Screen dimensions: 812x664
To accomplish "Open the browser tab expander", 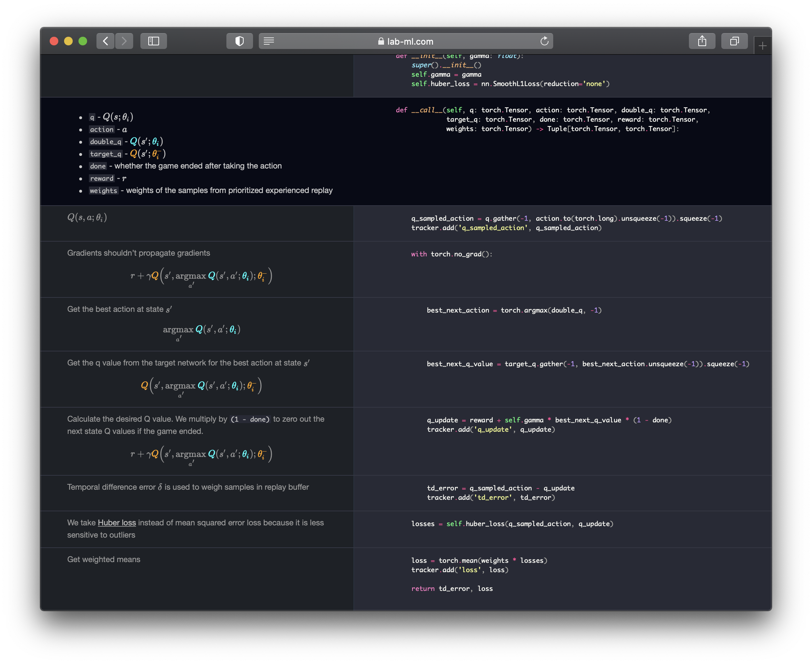I will pyautogui.click(x=735, y=41).
